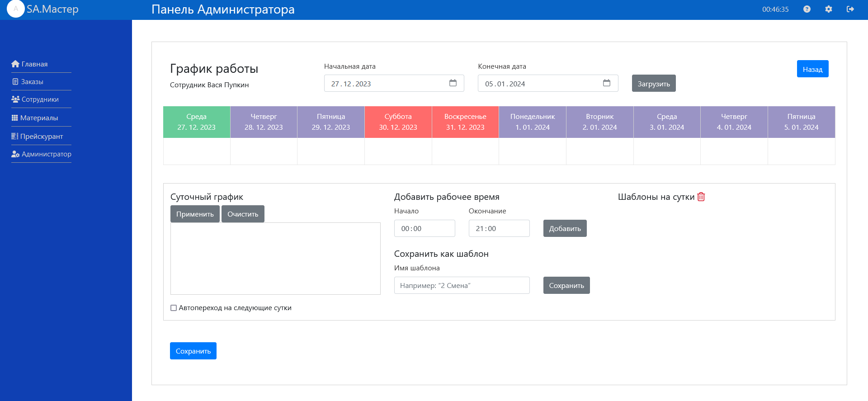Viewport: 868px width, 401px height.
Task: Open the end date calendar picker icon
Action: [607, 83]
